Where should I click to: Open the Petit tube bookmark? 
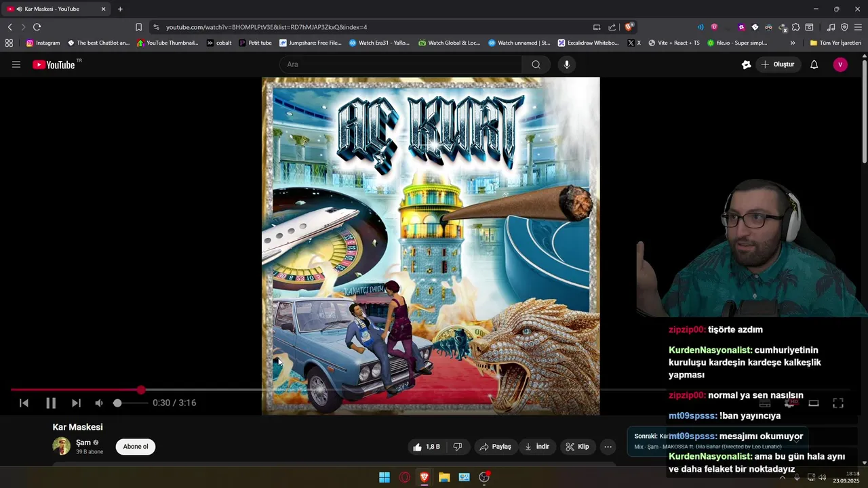[x=255, y=43]
